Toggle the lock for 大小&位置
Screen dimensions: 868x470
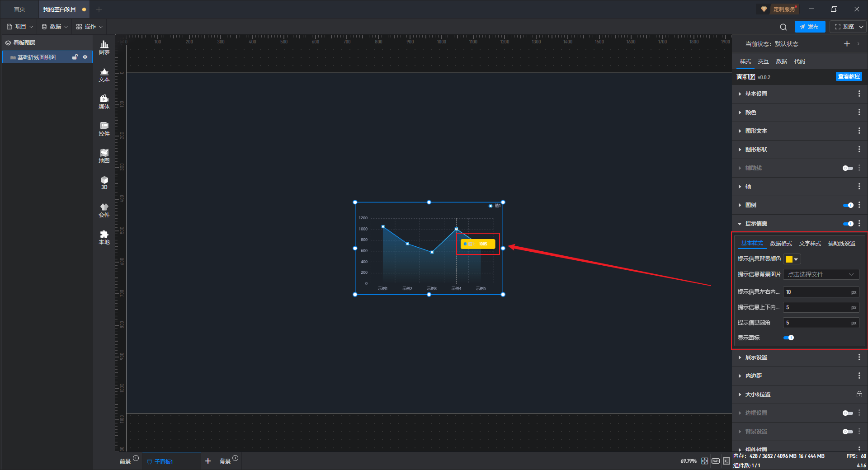(x=859, y=395)
